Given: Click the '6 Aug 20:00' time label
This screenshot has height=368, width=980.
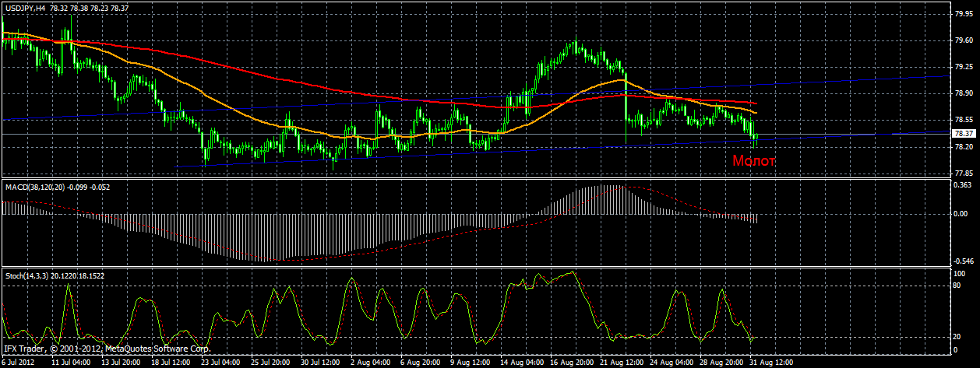Looking at the screenshot, I should [x=420, y=362].
